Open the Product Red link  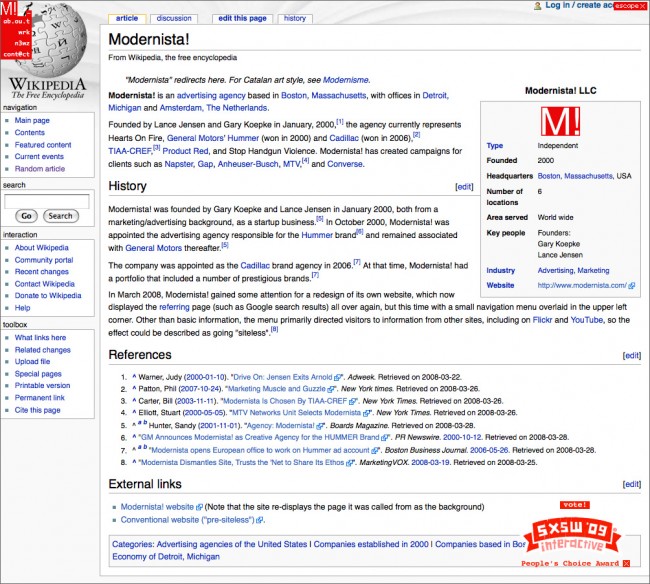(185, 151)
